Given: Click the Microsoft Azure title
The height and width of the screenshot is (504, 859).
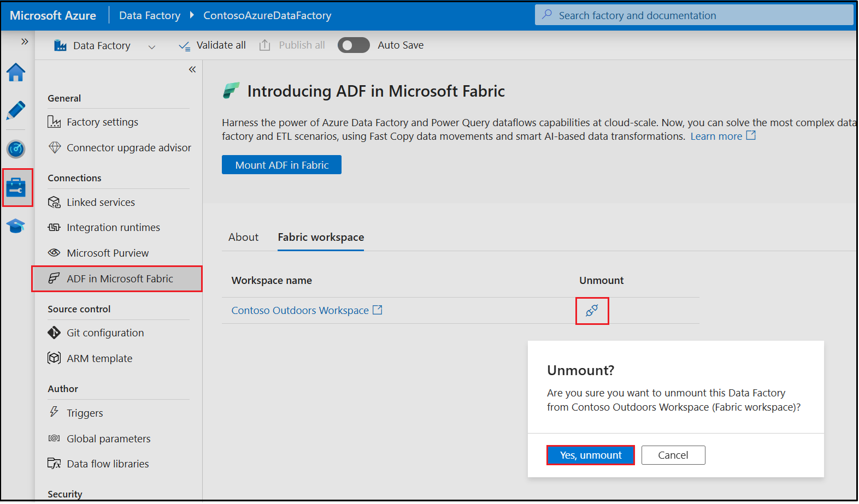Looking at the screenshot, I should click(53, 15).
